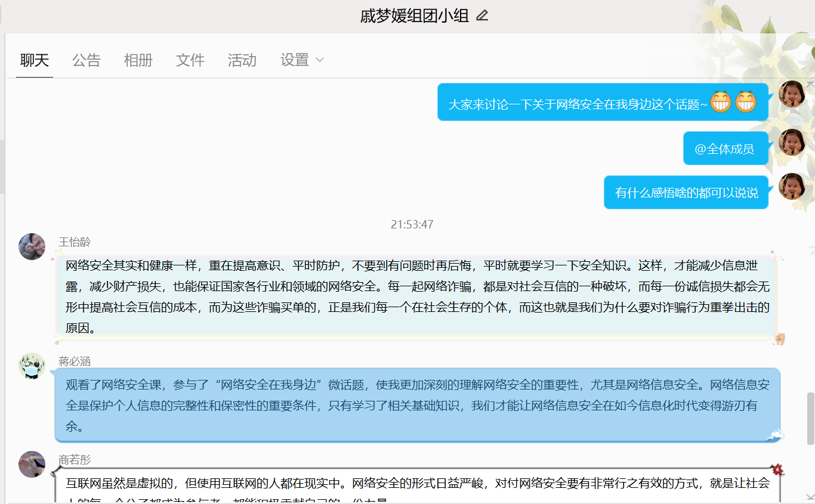
Task: Click 蒋必涵's masked avatar
Action: (x=32, y=366)
